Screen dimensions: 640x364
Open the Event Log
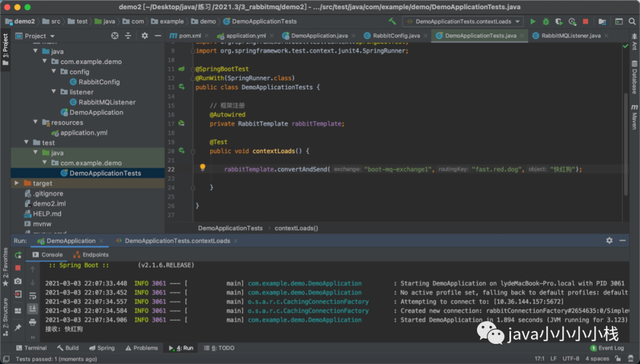coord(607,347)
